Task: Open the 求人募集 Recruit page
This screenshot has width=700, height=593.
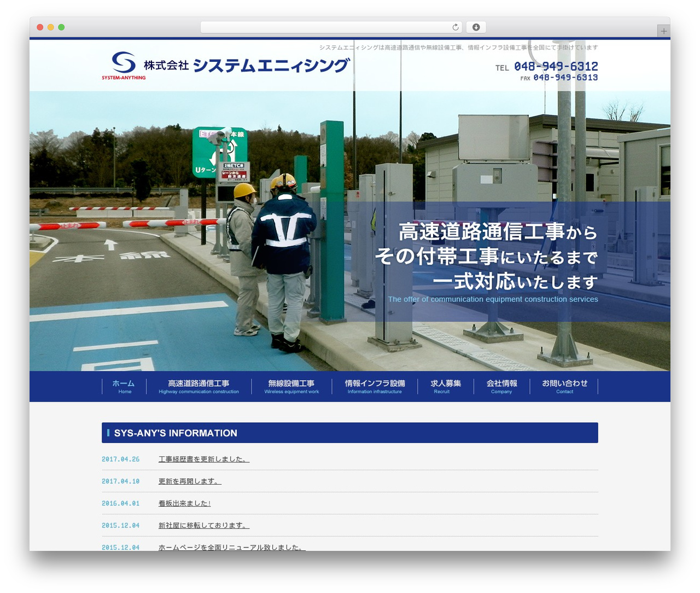Action: 445,386
